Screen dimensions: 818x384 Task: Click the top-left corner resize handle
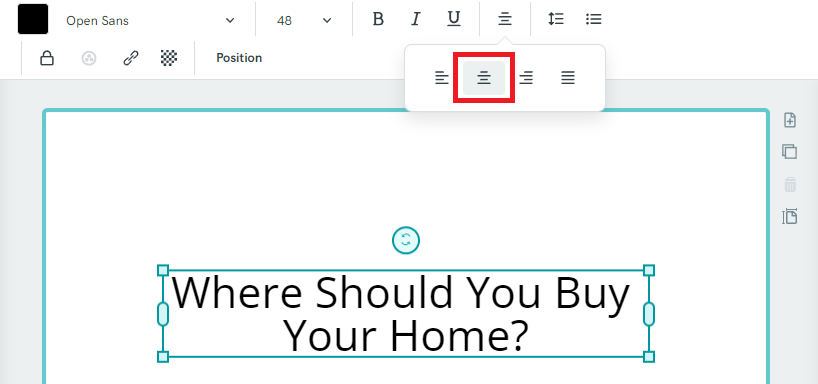pos(163,270)
